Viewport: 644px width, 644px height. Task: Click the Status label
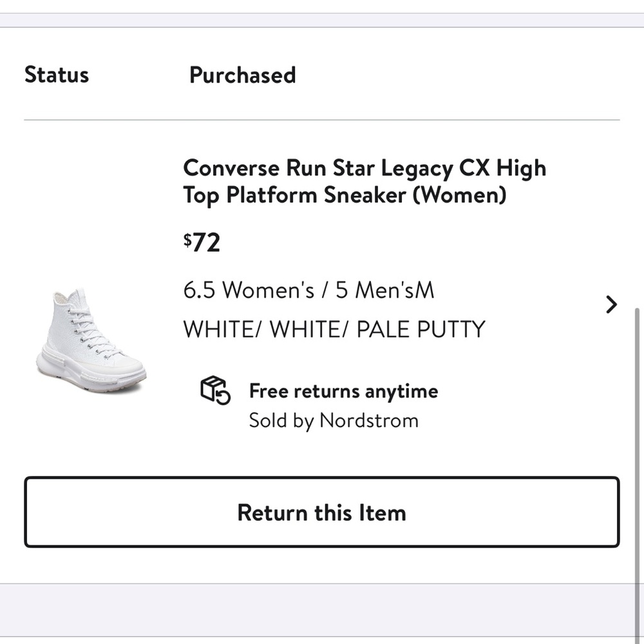coord(57,75)
